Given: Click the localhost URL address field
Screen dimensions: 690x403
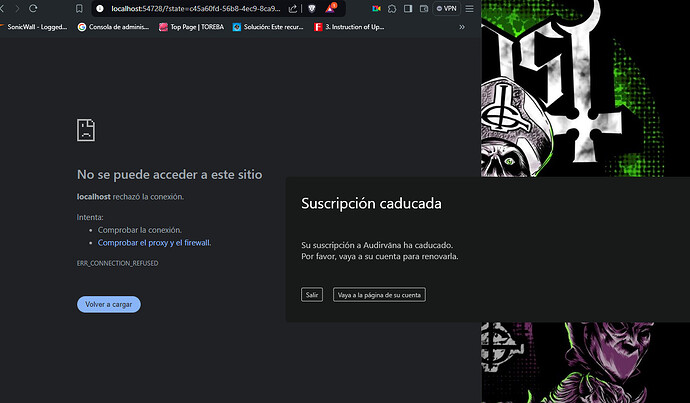Looking at the screenshot, I should [195, 8].
